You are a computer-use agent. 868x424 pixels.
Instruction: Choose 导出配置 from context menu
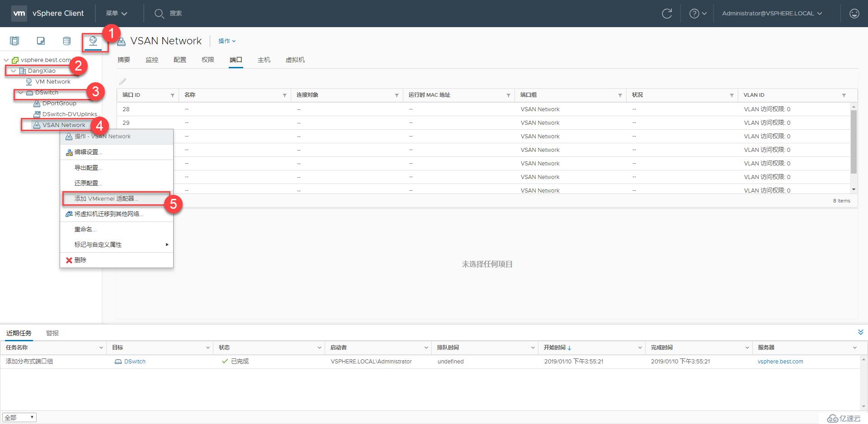click(x=117, y=168)
